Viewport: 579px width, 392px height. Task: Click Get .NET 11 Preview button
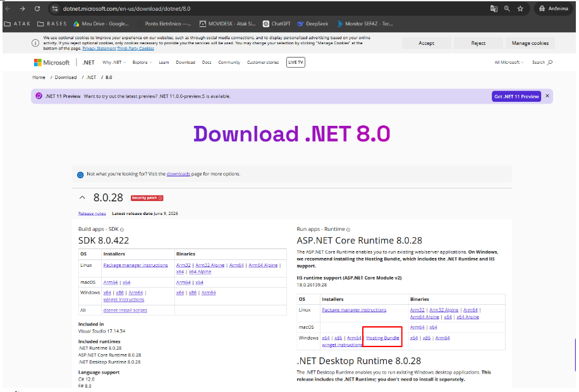tap(516, 97)
